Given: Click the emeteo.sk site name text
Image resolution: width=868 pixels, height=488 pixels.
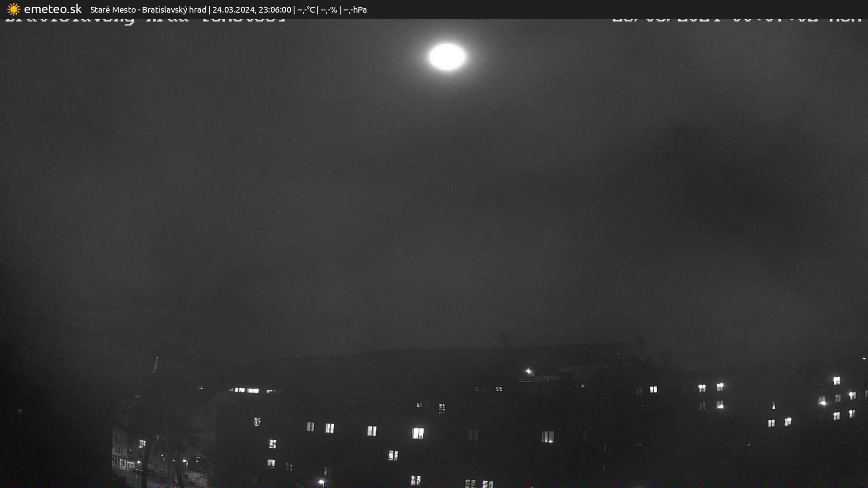Looking at the screenshot, I should pos(52,9).
